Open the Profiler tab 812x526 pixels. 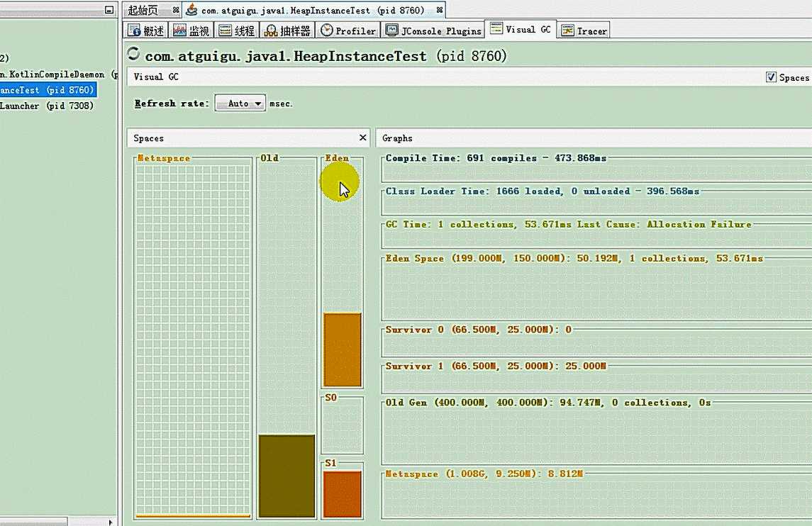[348, 30]
